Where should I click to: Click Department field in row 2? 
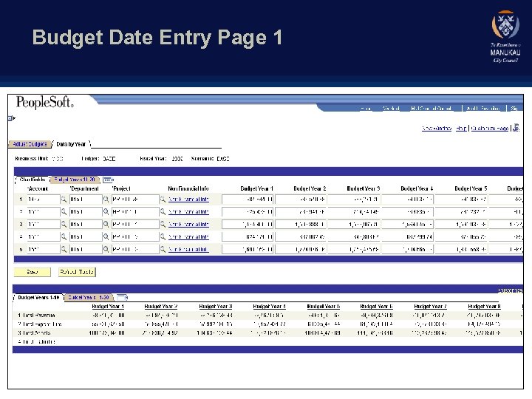pos(86,212)
